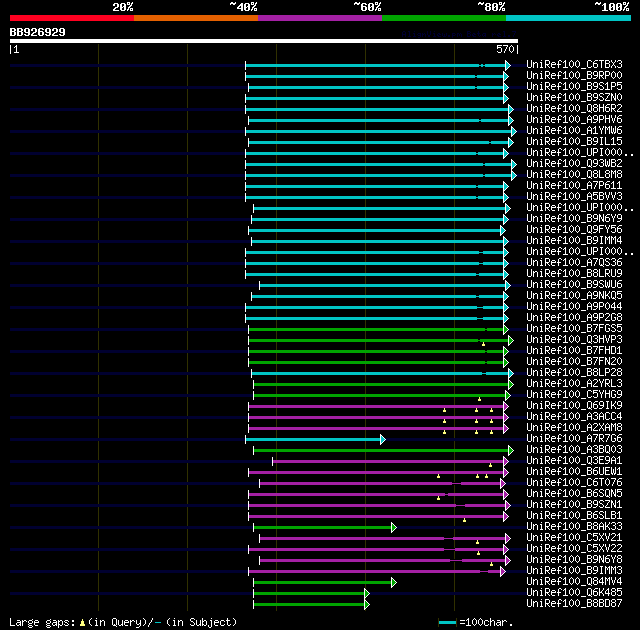The image size is (640, 630).
Task: Select the UniRef100_Q9FY56 label
Action: coord(574,230)
